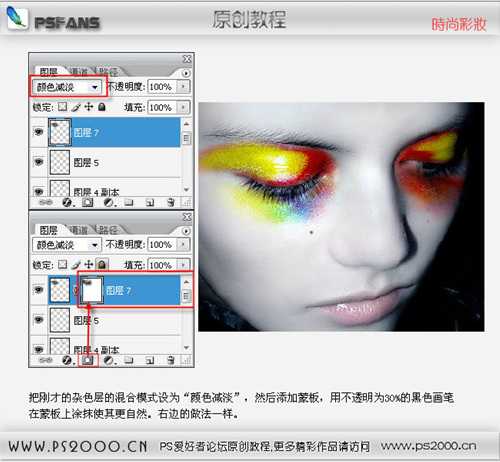Open 颜色减淡 blend mode dropdown, upper panel
Viewport: 500px width, 462px height.
point(67,87)
